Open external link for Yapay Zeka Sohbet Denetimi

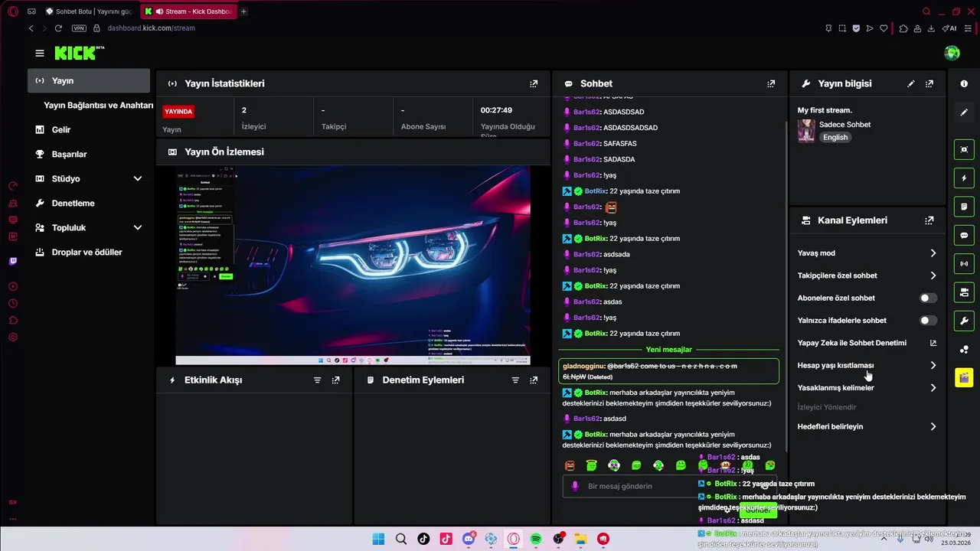tap(933, 343)
